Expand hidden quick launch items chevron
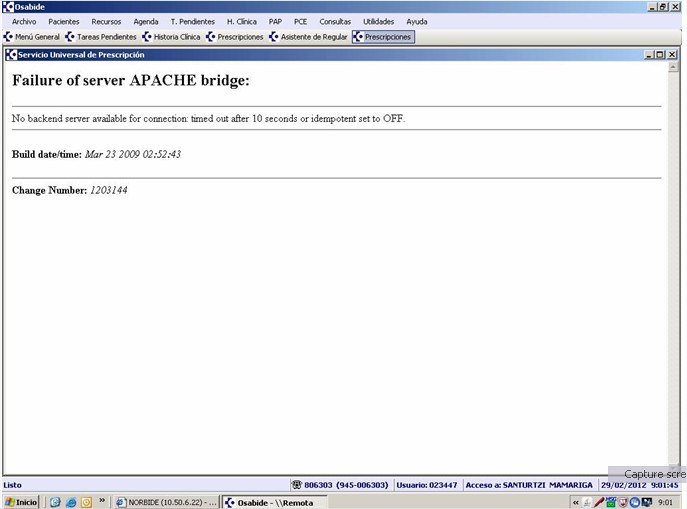The height and width of the screenshot is (509, 687). coord(102,501)
